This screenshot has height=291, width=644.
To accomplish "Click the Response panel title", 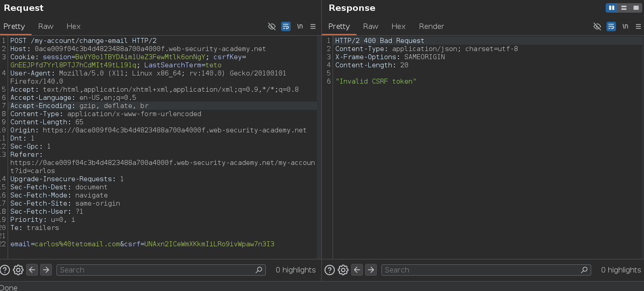I will pos(352,8).
